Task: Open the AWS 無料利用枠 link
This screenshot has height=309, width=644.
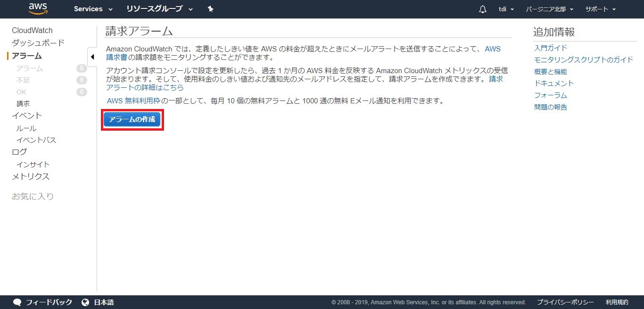Action: [133, 101]
